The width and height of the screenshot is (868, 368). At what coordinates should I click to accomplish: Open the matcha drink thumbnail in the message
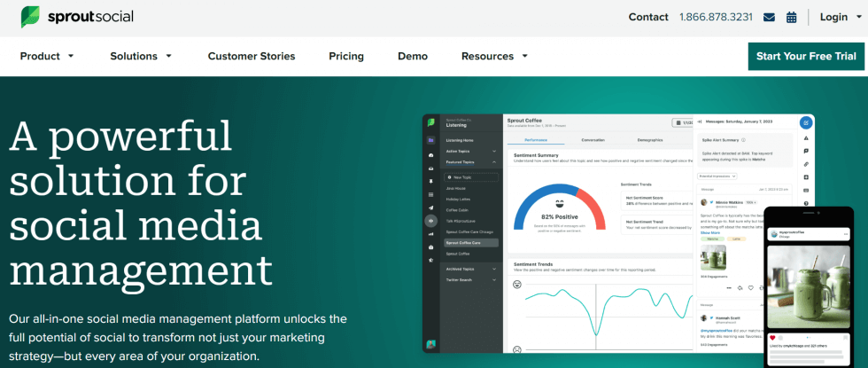click(713, 258)
